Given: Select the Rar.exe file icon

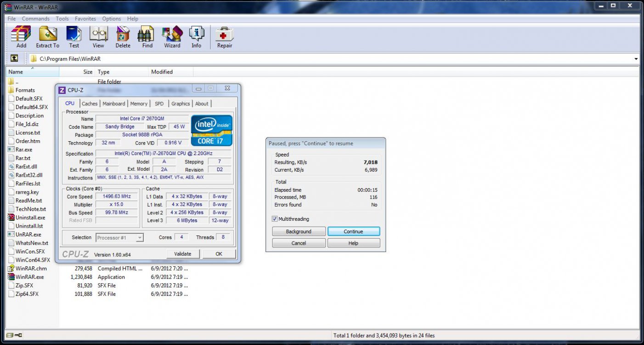Looking at the screenshot, I should 11,149.
